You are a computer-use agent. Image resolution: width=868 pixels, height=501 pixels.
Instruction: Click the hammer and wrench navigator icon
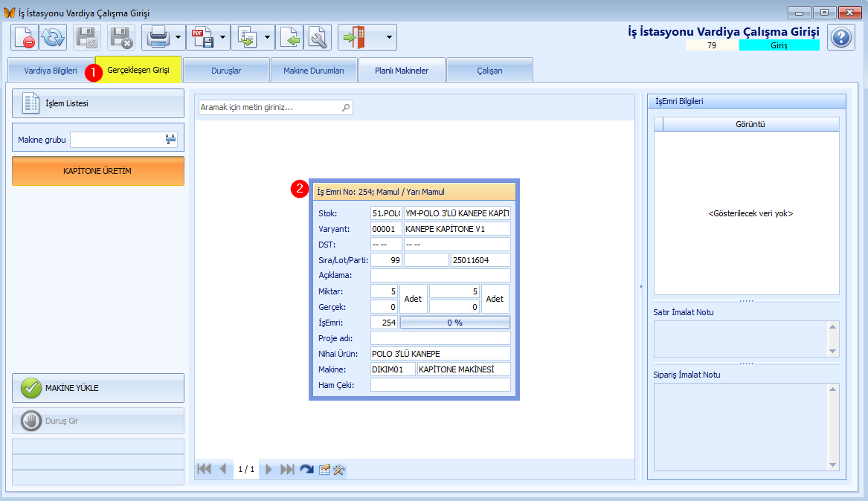pos(338,470)
